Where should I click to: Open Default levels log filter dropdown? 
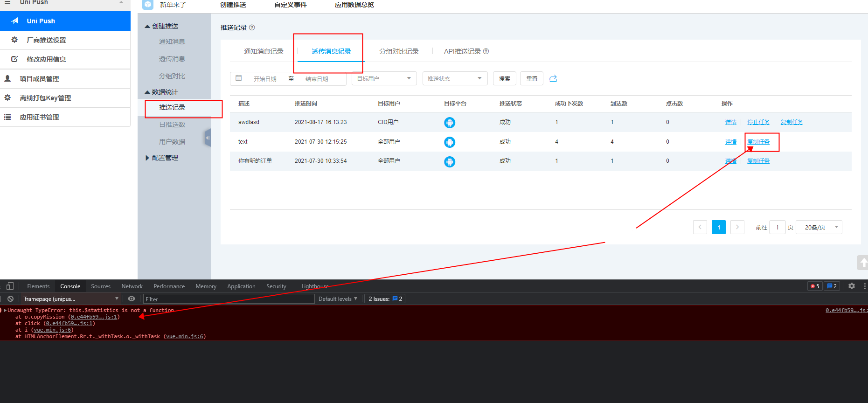[338, 299]
